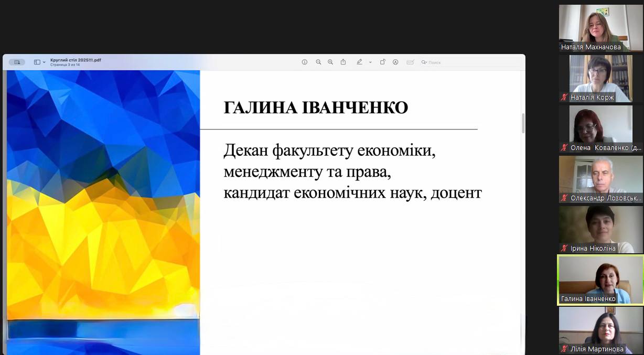Click Олена Коваленко participant tile
Viewport: 644px width, 355px height.
pos(600,128)
